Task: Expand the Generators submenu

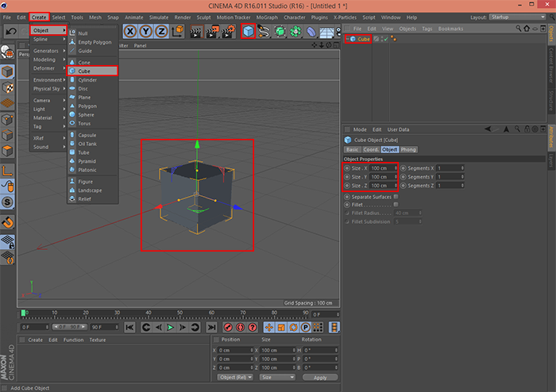Action: (x=48, y=51)
